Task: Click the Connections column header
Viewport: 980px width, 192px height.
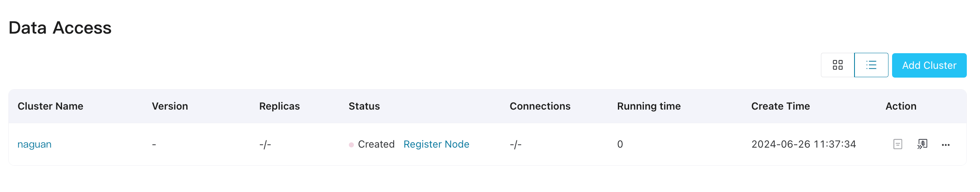Action: [x=540, y=106]
